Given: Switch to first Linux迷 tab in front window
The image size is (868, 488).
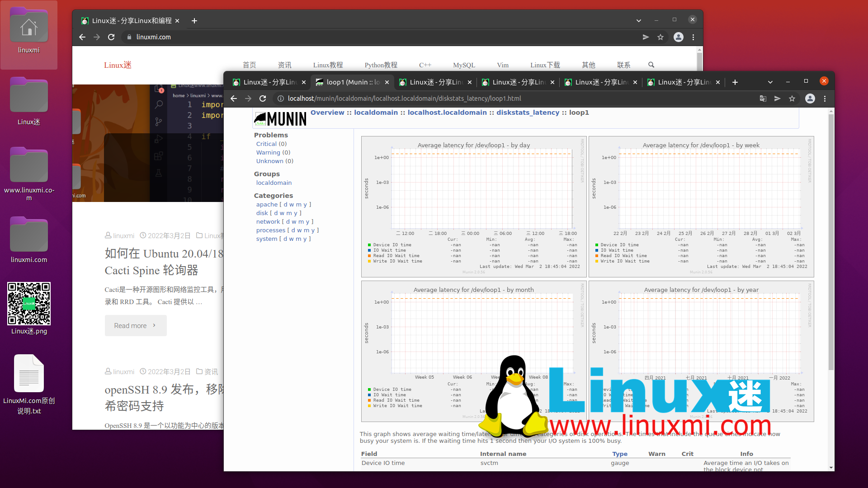Looking at the screenshot, I should [269, 82].
